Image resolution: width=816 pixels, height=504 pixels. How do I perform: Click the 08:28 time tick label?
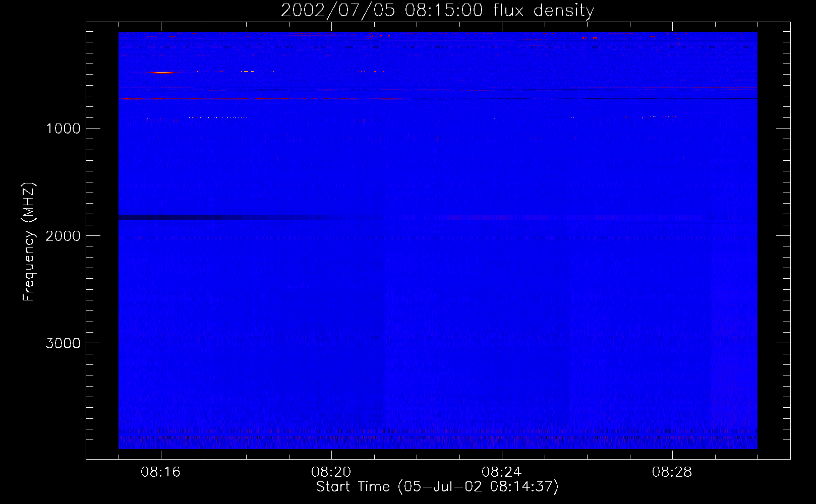pos(672,472)
